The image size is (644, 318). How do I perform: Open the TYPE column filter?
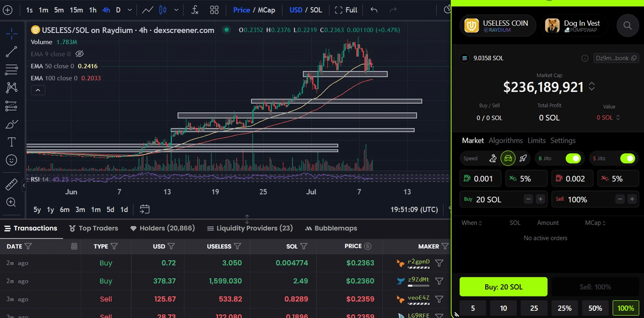click(114, 246)
